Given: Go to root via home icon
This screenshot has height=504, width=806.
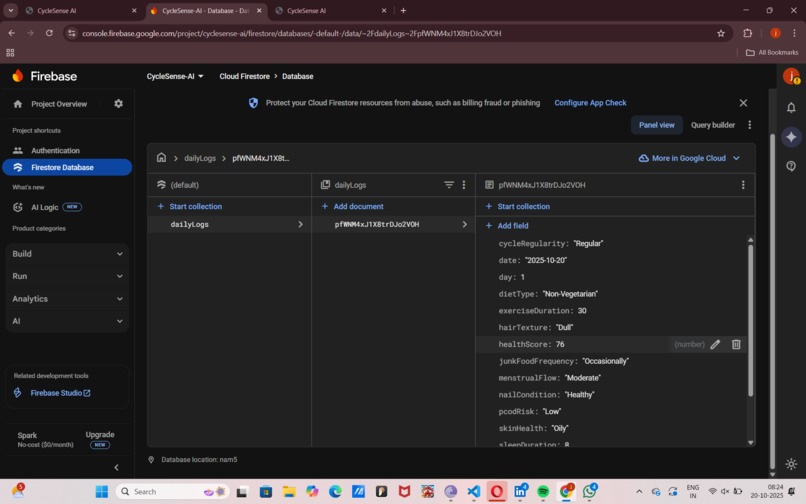Looking at the screenshot, I should (161, 157).
